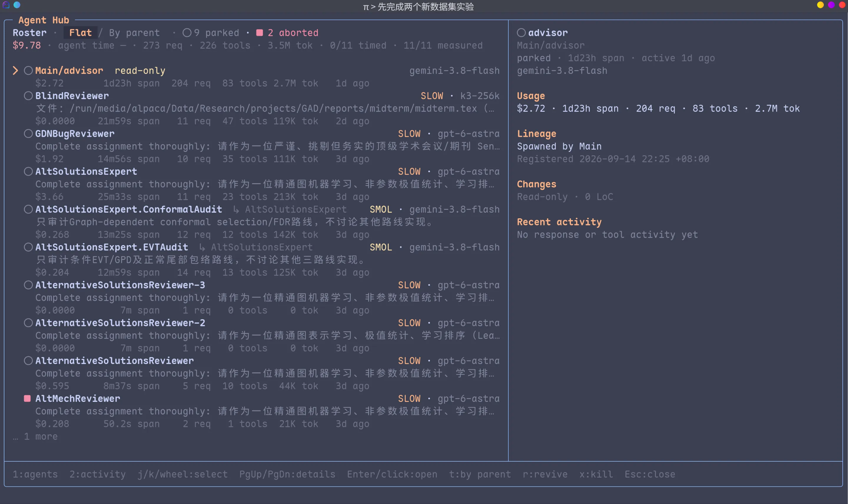Click the '$9.78' total cost value
The image size is (848, 504).
coord(27,46)
